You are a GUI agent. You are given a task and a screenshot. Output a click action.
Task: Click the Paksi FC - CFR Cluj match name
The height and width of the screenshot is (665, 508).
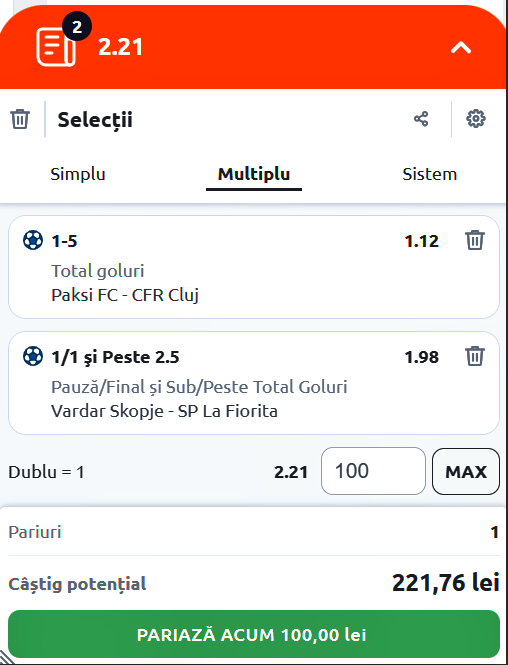pos(125,295)
